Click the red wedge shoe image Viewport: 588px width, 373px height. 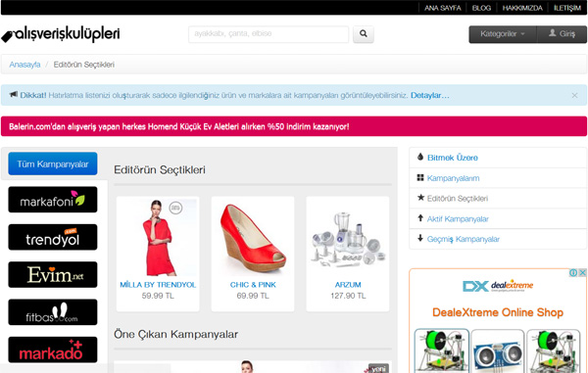(x=253, y=238)
